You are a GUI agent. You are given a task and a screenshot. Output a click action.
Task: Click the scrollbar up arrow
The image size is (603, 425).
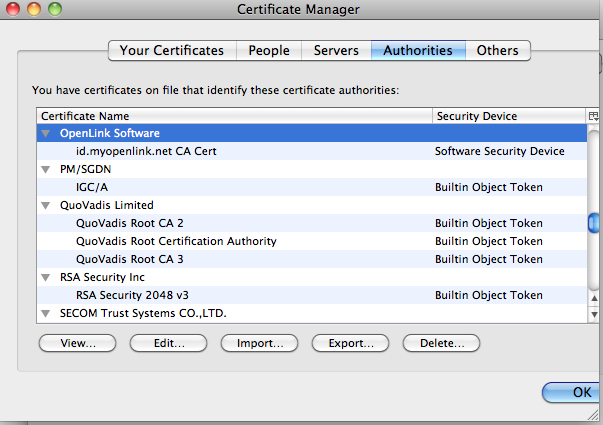pyautogui.click(x=594, y=298)
